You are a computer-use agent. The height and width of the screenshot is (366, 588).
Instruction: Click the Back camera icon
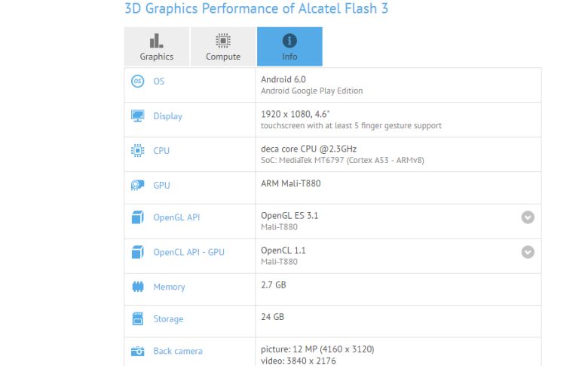tap(138, 352)
